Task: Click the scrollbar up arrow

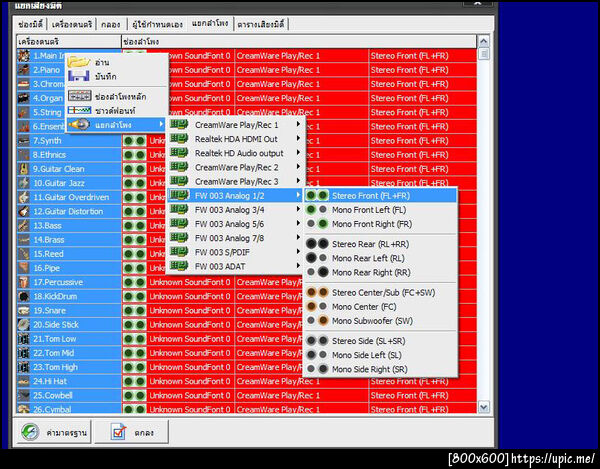Action: (484, 41)
